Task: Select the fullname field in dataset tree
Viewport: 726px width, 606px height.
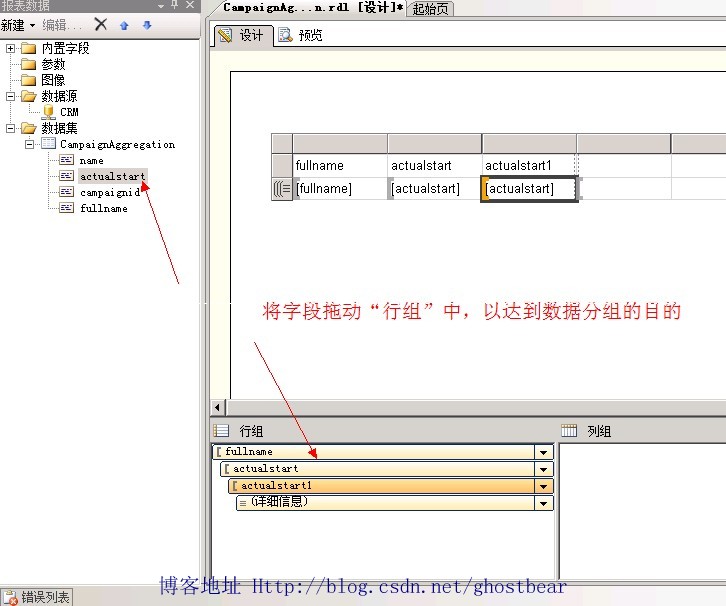Action: pos(104,208)
